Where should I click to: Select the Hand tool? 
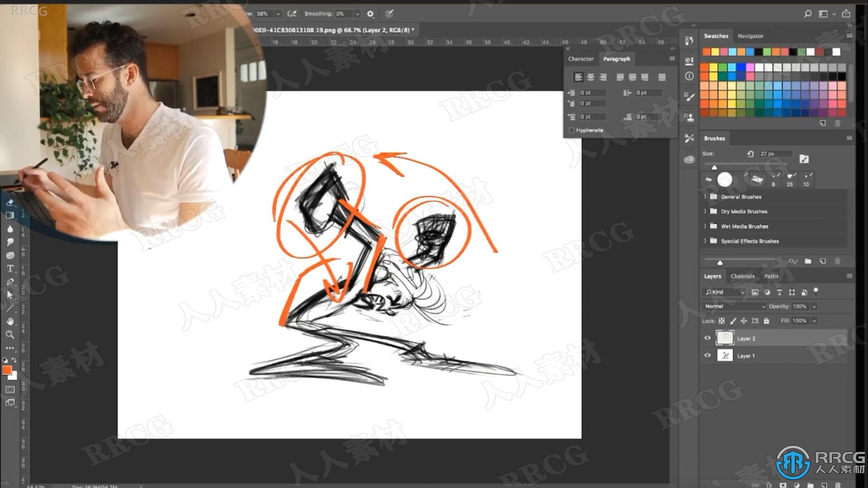10,321
